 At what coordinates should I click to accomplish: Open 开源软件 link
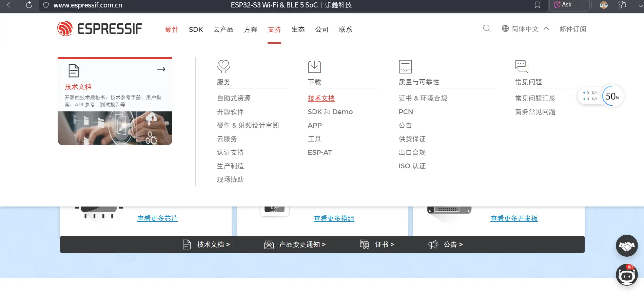pos(230,112)
